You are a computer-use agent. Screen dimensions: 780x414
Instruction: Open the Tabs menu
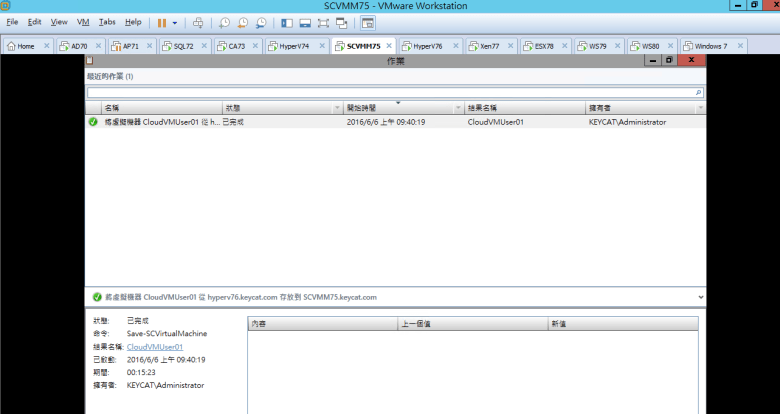(107, 22)
